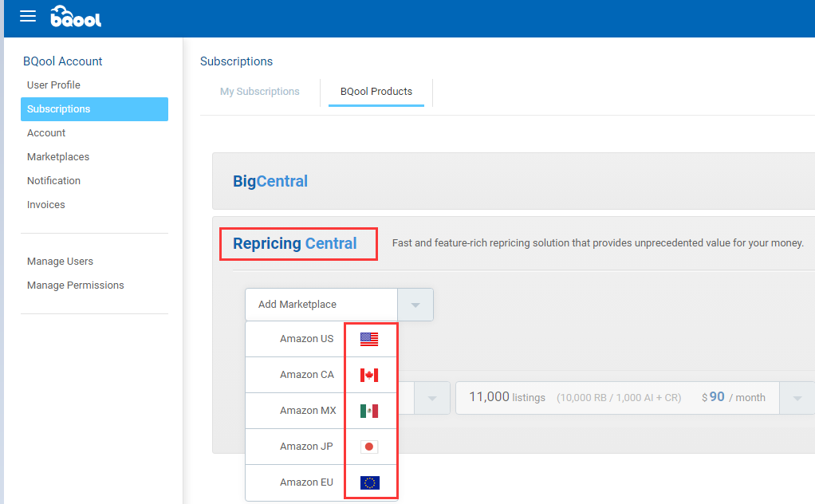815x504 pixels.
Task: Open Notification settings in the sidebar
Action: pos(53,181)
